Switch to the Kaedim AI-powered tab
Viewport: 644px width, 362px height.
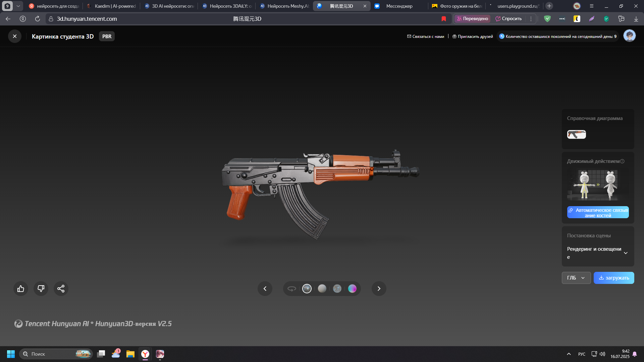click(x=111, y=6)
